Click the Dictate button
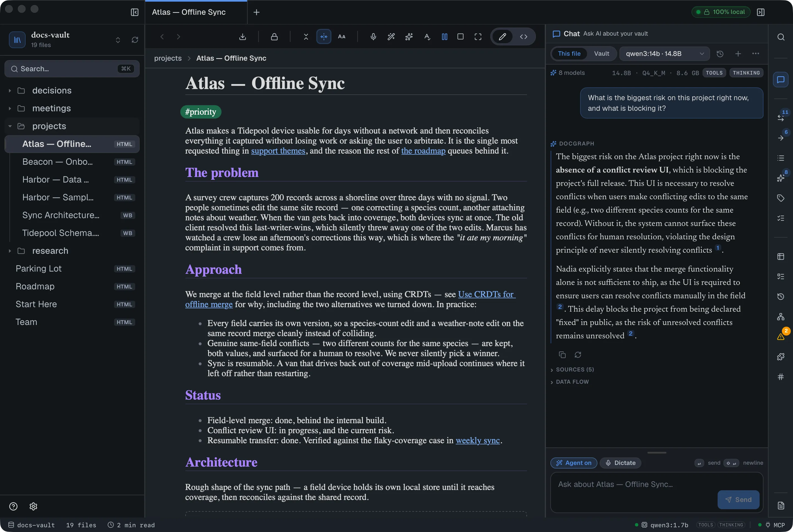Viewport: 793px width, 532px height. [620, 463]
